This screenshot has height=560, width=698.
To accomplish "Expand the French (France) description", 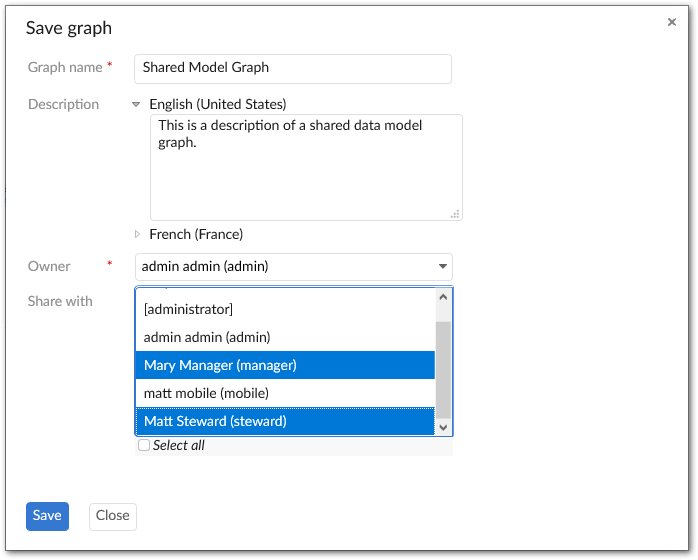I will pos(138,234).
